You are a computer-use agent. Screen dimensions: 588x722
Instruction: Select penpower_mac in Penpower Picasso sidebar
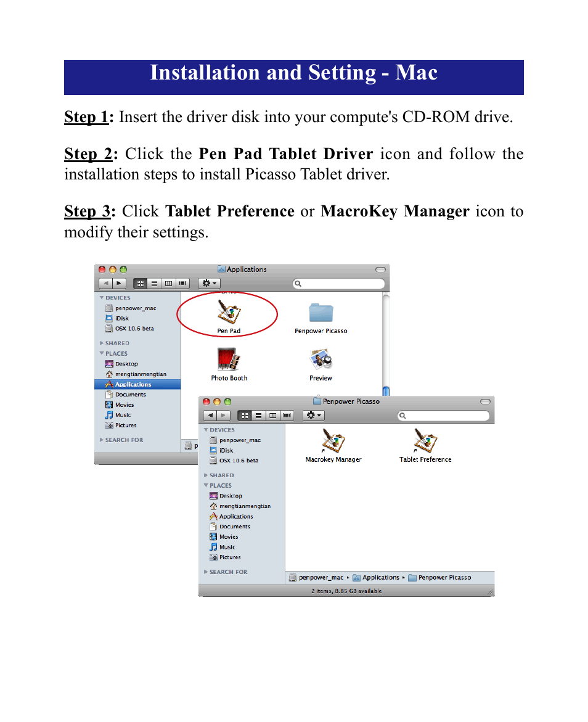(242, 440)
